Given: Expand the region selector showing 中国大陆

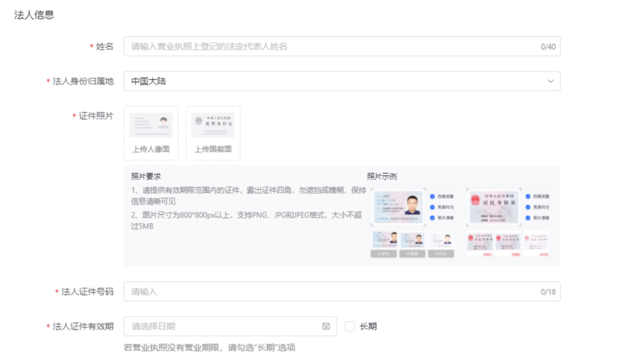Looking at the screenshot, I should [341, 81].
